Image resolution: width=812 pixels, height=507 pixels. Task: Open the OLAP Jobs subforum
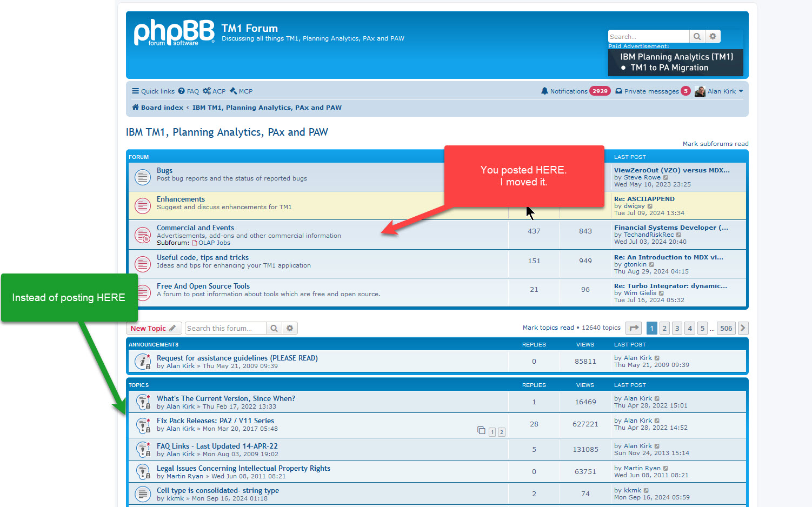pyautogui.click(x=214, y=243)
